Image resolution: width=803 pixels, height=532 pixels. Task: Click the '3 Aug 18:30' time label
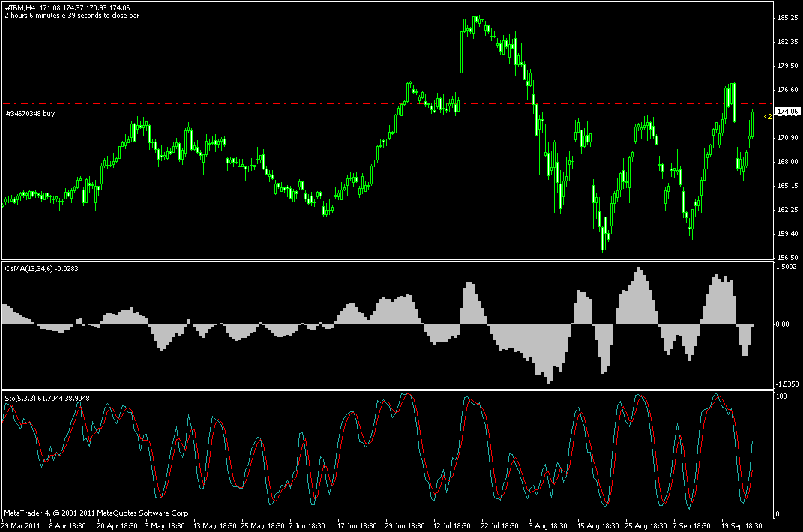tap(548, 526)
